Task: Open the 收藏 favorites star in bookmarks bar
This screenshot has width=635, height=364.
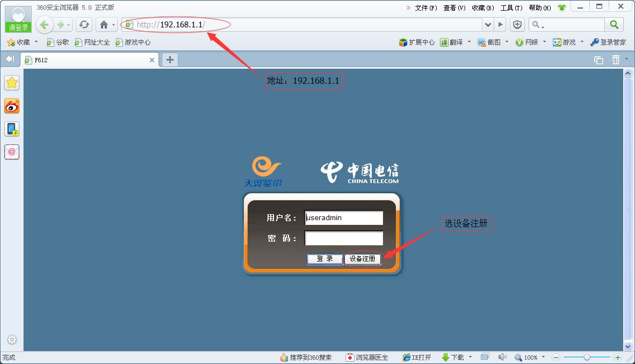Action: click(x=19, y=42)
